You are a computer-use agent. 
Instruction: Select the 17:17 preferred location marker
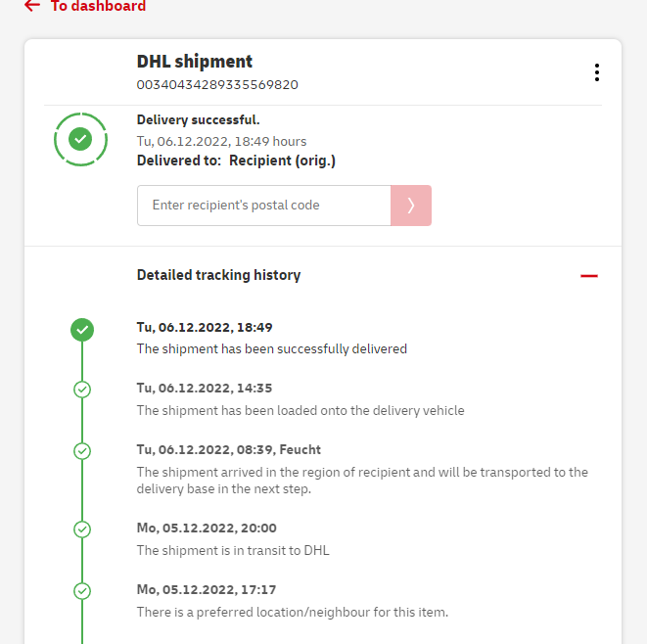[x=82, y=591]
